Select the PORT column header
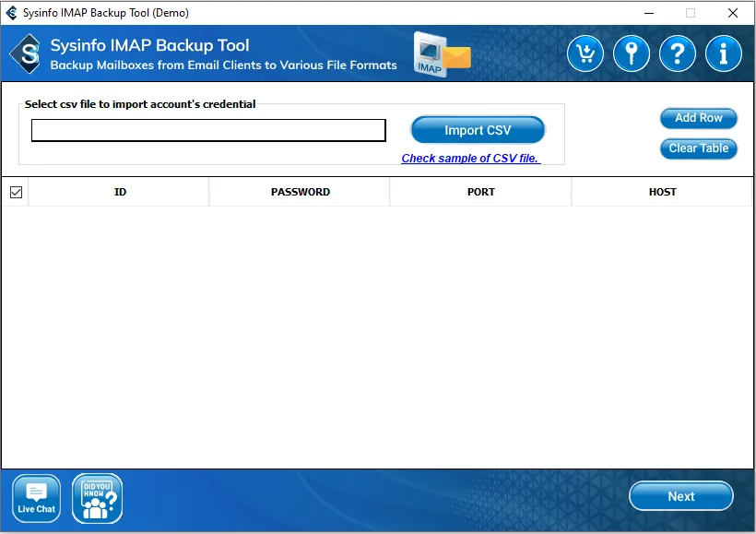Image resolution: width=756 pixels, height=534 pixels. point(480,192)
